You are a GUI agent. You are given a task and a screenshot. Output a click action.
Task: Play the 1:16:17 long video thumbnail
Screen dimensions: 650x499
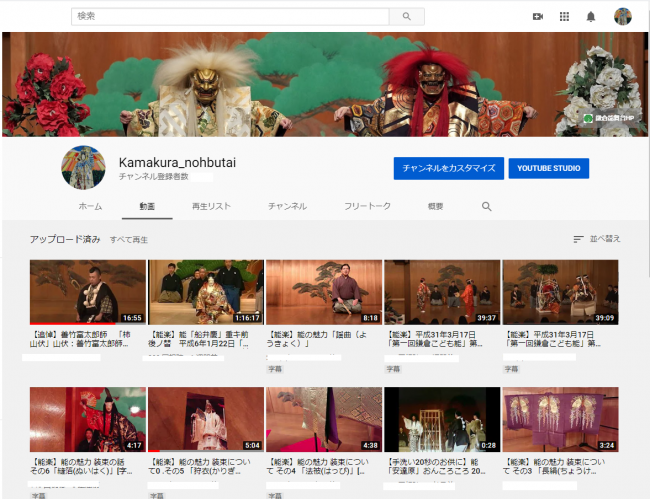click(206, 292)
